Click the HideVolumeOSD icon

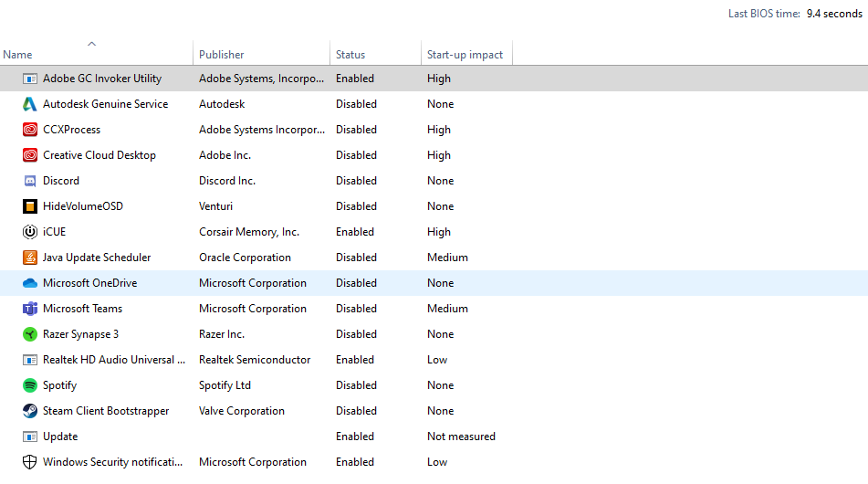point(30,206)
